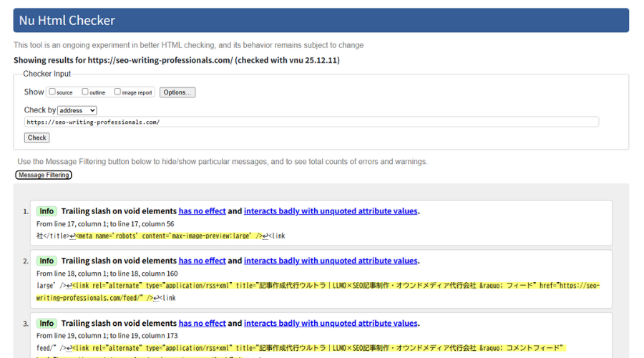Open 'has no effect' link in message 1

tap(202, 211)
